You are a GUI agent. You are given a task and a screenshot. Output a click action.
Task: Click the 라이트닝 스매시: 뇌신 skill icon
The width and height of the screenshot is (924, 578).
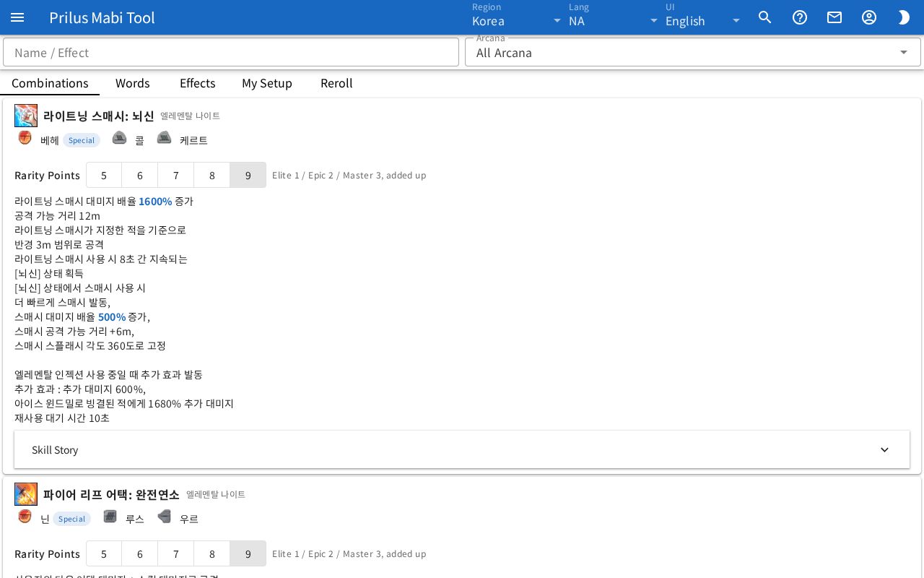[x=26, y=116]
